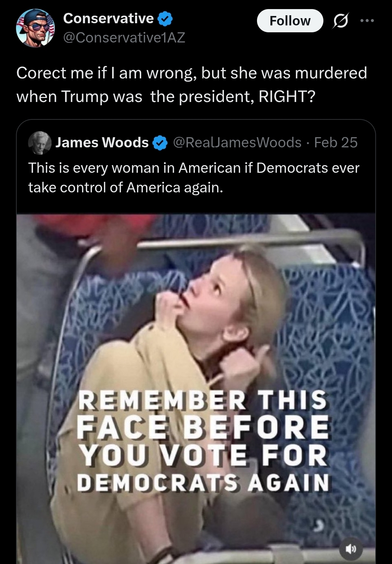Screen dimensions: 392x564
Task: Tap the James Woods small avatar
Action: pos(40,143)
